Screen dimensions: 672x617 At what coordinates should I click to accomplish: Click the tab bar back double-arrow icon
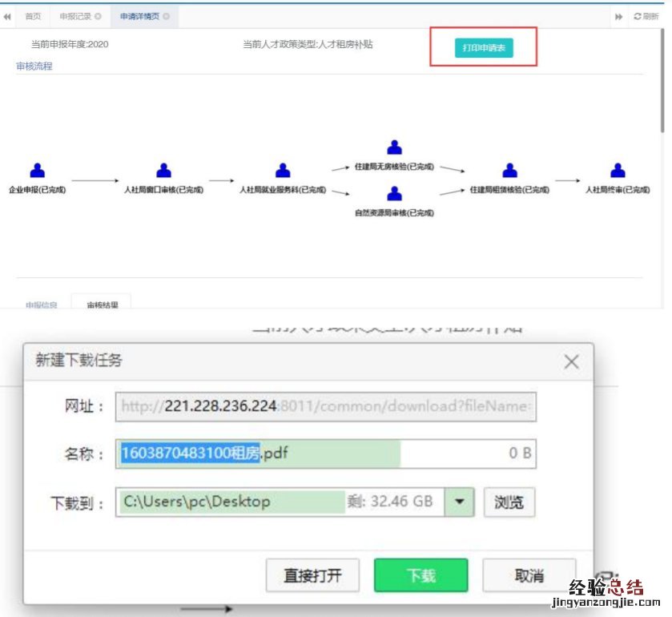[x=7, y=17]
